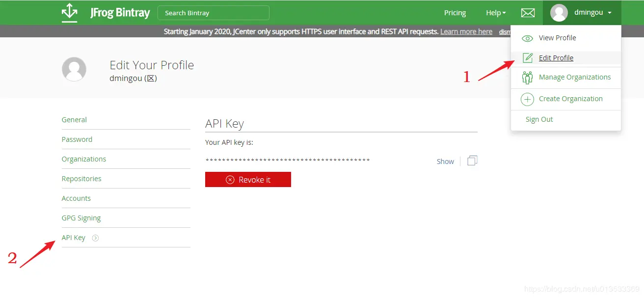Open the messages envelope icon
Viewport: 644px width, 298px height.
tap(528, 13)
